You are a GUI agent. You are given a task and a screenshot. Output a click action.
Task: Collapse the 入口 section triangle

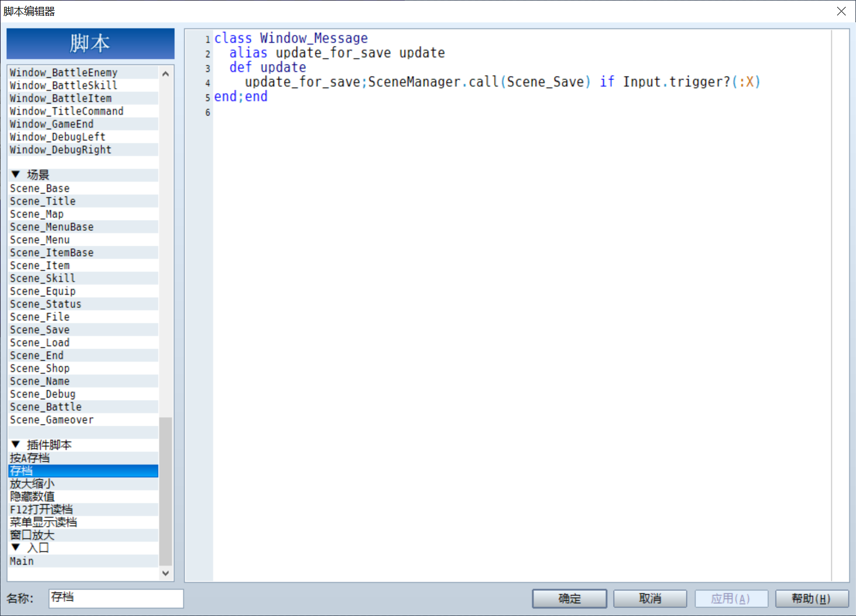[15, 547]
